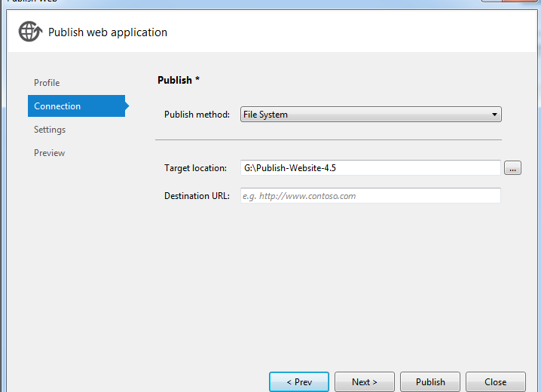This screenshot has width=541, height=392.
Task: Click the 'Destination URL:' label
Action: [197, 196]
